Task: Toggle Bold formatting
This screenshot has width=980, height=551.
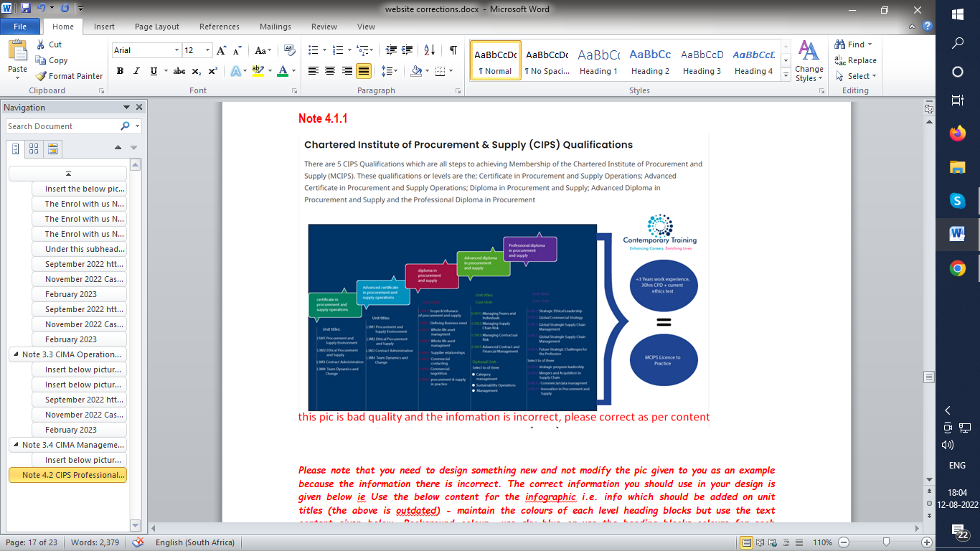Action: tap(120, 71)
